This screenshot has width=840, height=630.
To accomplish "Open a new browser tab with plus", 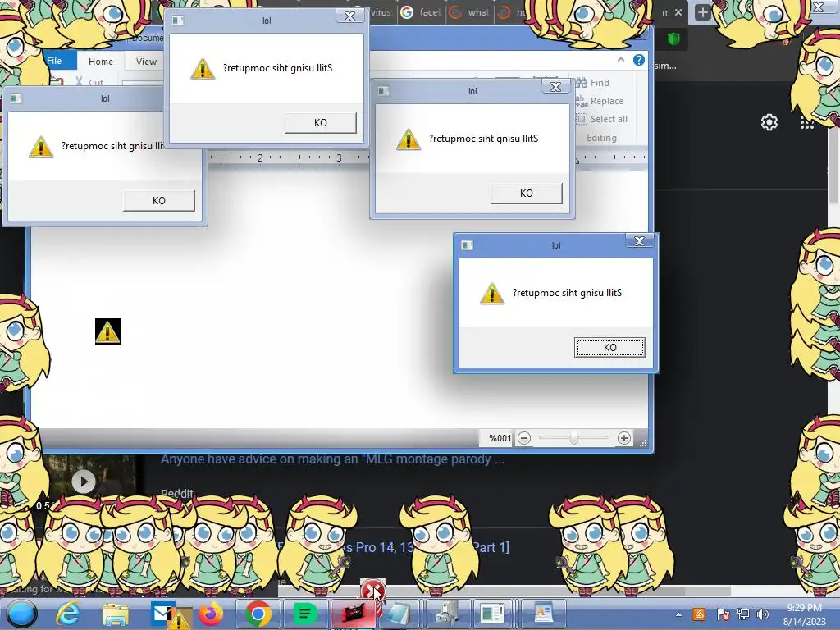I will [x=702, y=12].
